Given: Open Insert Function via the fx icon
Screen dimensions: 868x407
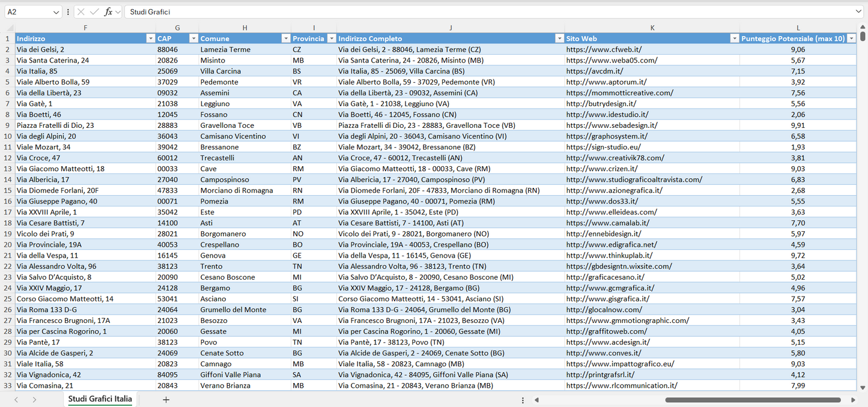Looking at the screenshot, I should point(108,11).
